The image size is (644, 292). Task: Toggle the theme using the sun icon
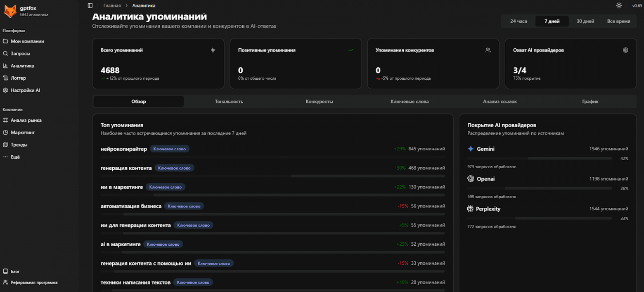618,5
